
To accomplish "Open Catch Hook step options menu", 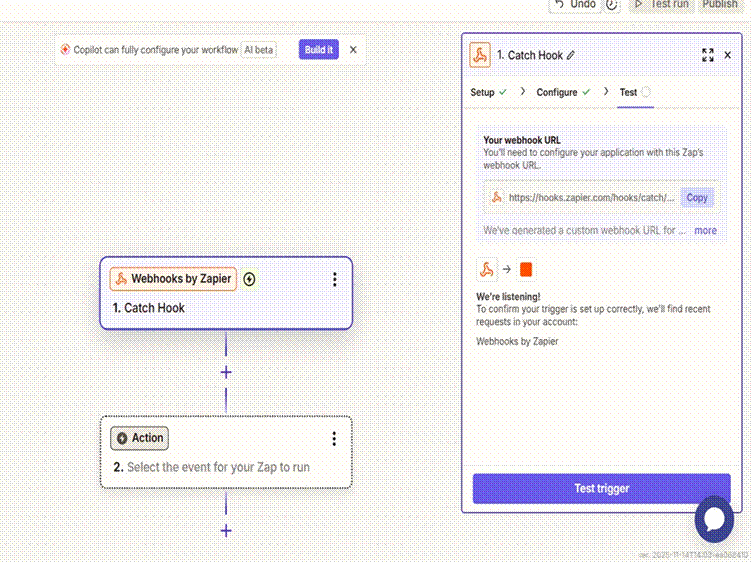I will (x=334, y=279).
